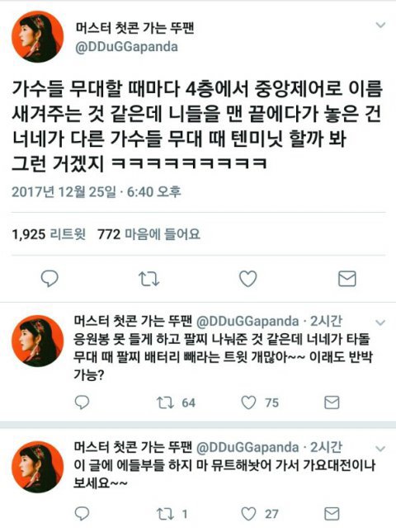
Task: Reply to the main tweet
Action: click(49, 279)
